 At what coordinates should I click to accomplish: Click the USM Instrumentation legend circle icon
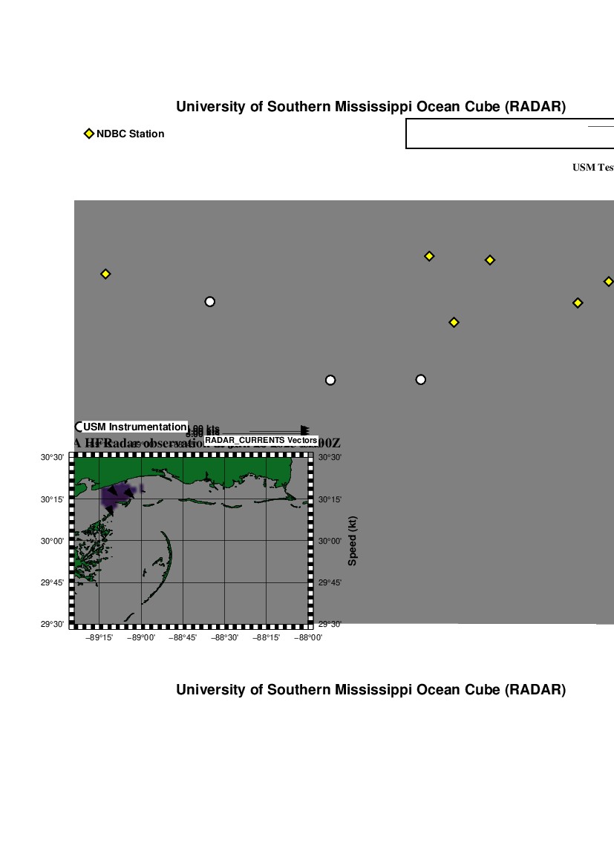point(79,427)
